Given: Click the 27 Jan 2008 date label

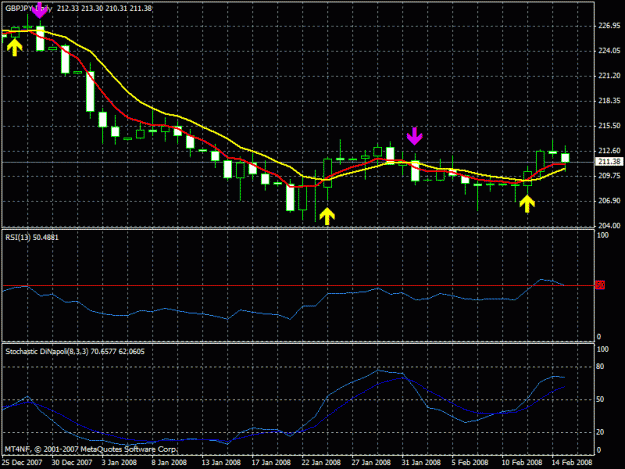Looking at the screenshot, I should click(x=371, y=462).
